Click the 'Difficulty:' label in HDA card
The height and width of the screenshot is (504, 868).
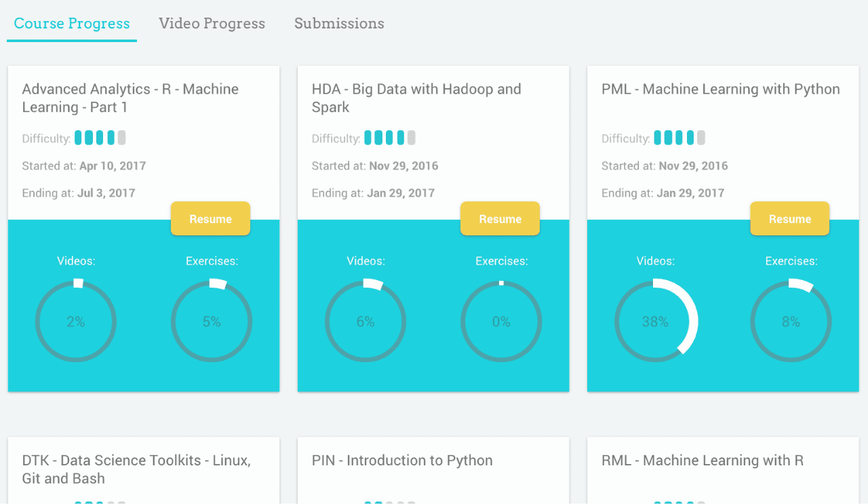coord(336,139)
